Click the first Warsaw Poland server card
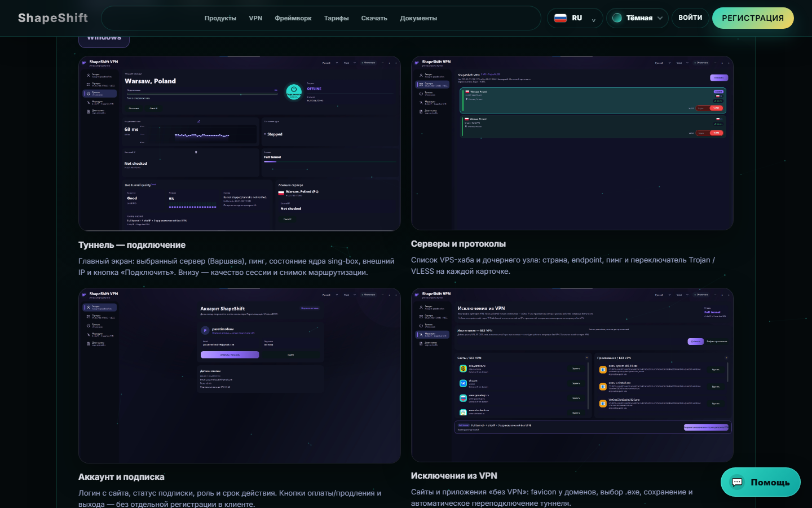This screenshot has height=508, width=812. [593, 100]
